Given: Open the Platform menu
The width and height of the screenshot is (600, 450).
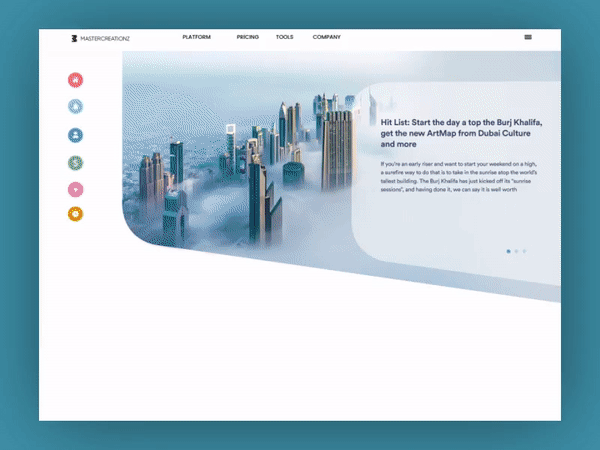Looking at the screenshot, I should click(x=197, y=37).
